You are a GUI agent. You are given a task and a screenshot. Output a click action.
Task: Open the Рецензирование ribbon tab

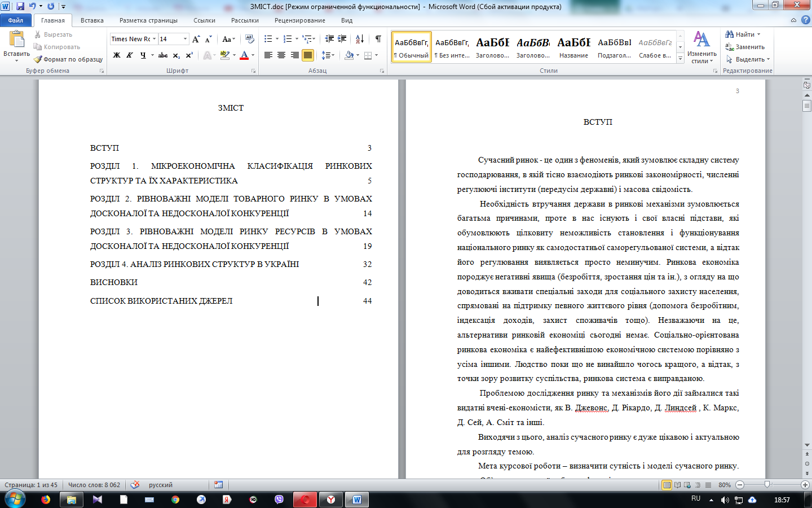[x=300, y=20]
